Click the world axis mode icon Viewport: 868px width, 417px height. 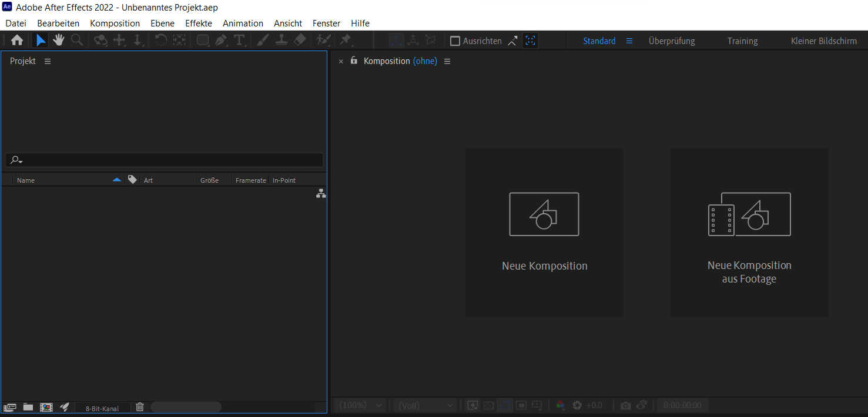[x=413, y=41]
